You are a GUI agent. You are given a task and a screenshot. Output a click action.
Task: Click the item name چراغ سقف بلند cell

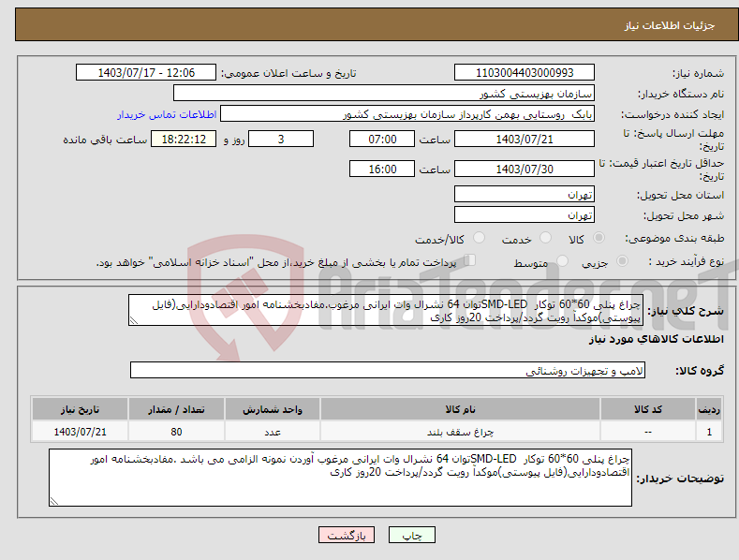click(x=460, y=432)
